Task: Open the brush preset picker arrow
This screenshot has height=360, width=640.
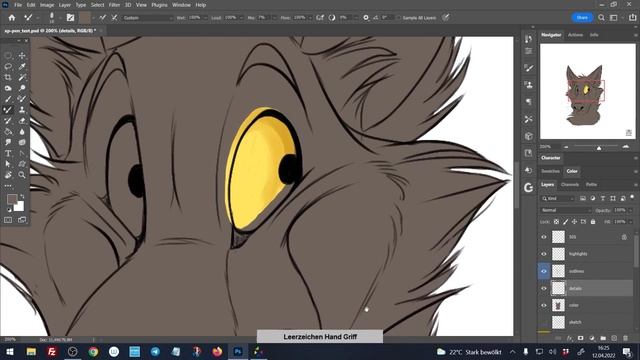Action: pyautogui.click(x=60, y=18)
